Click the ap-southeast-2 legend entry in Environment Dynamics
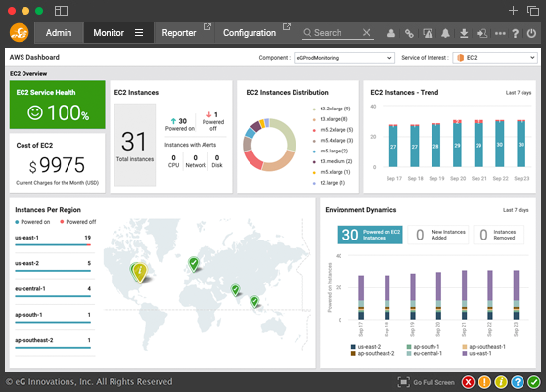Screen dimensions: 546x392 (373, 354)
